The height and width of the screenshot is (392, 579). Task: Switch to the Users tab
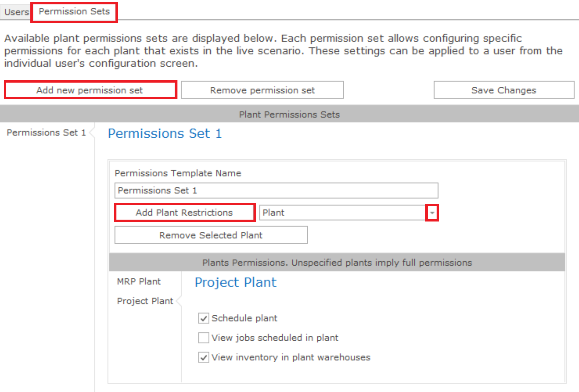point(16,12)
